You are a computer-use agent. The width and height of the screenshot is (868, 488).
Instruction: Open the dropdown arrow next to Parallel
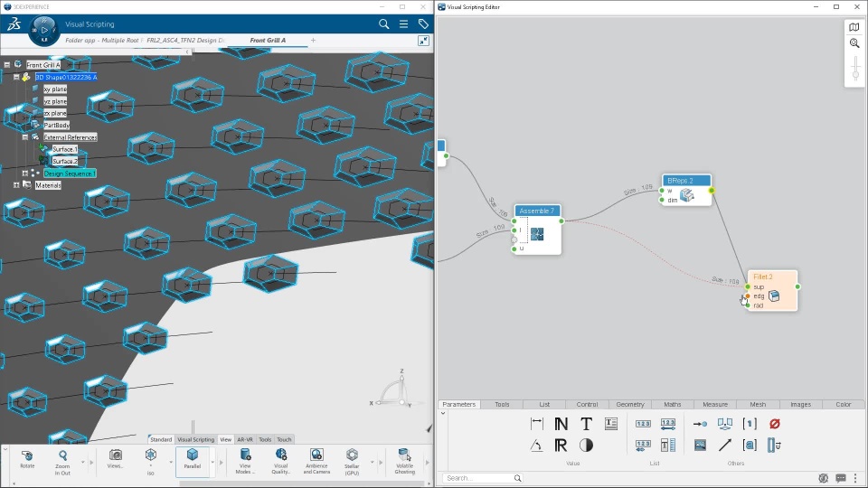(x=212, y=462)
